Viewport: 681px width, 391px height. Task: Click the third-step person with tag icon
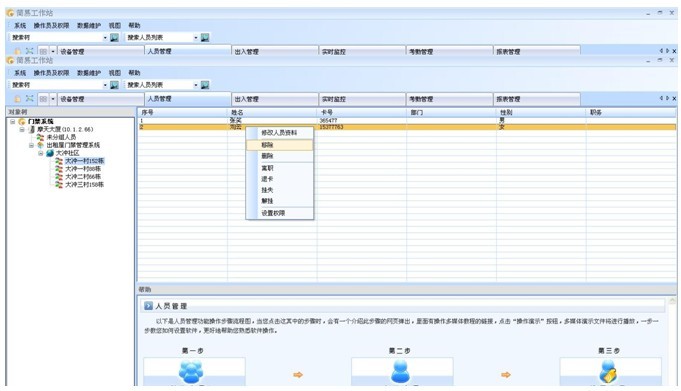[x=608, y=372]
